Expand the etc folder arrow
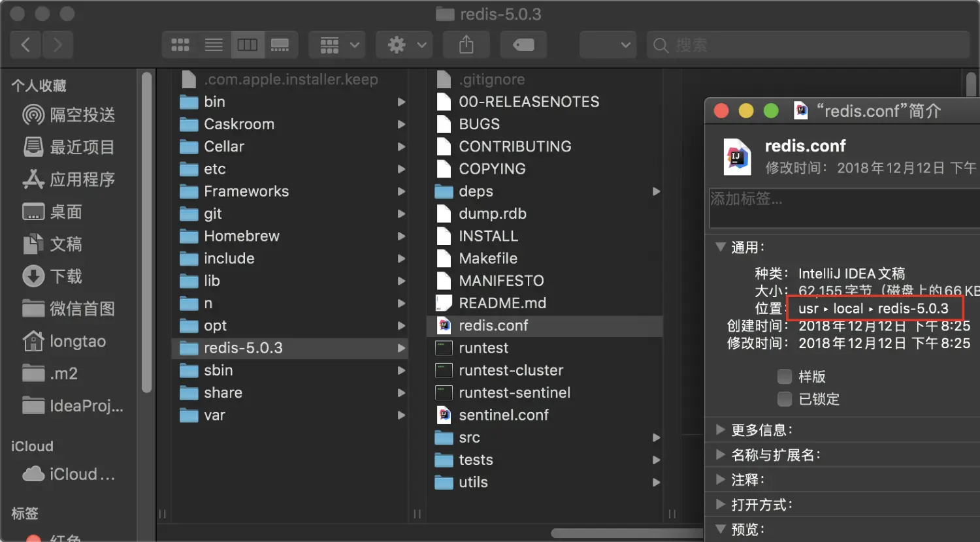The image size is (980, 542). 401,169
